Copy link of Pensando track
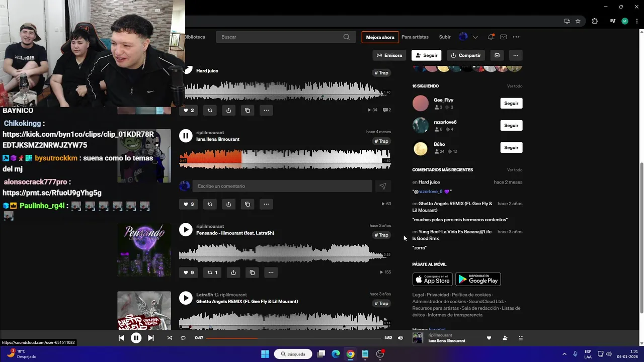Viewport: 644px width, 362px height. 252,273
